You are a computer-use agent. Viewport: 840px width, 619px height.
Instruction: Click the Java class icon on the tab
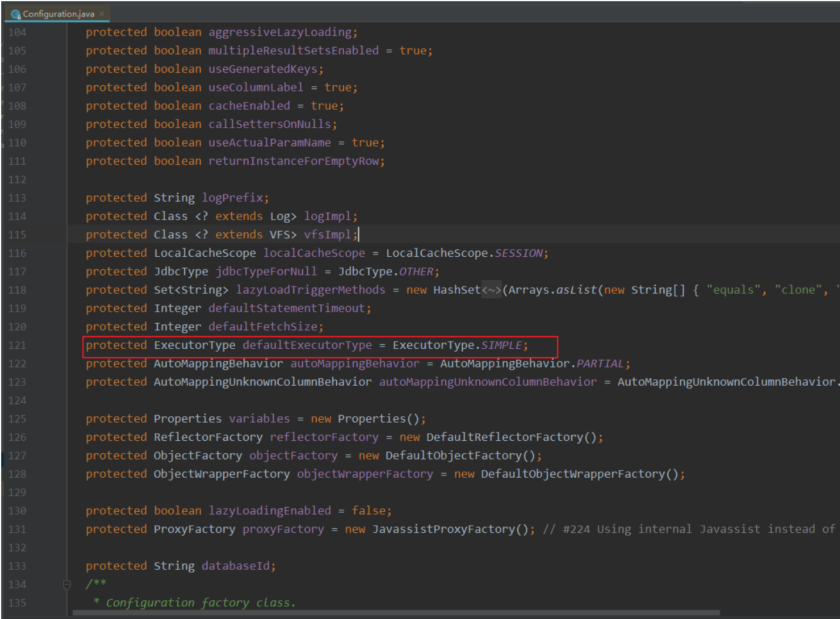point(16,14)
